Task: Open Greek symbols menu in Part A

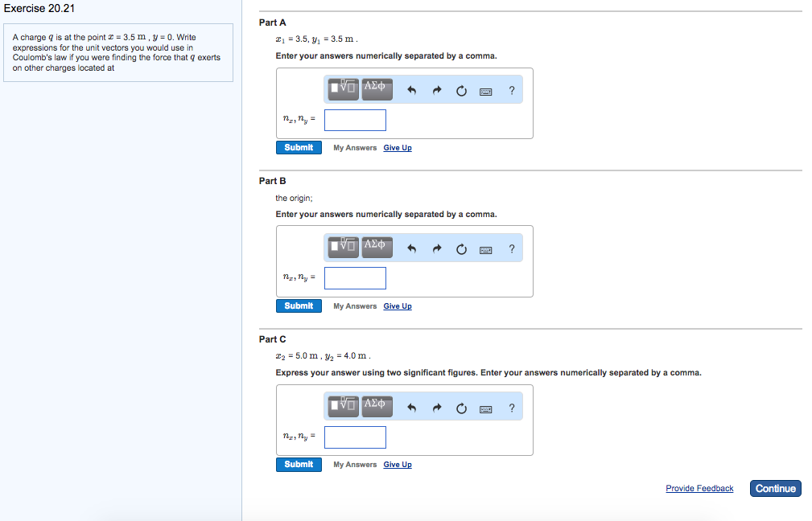Action: coord(377,89)
